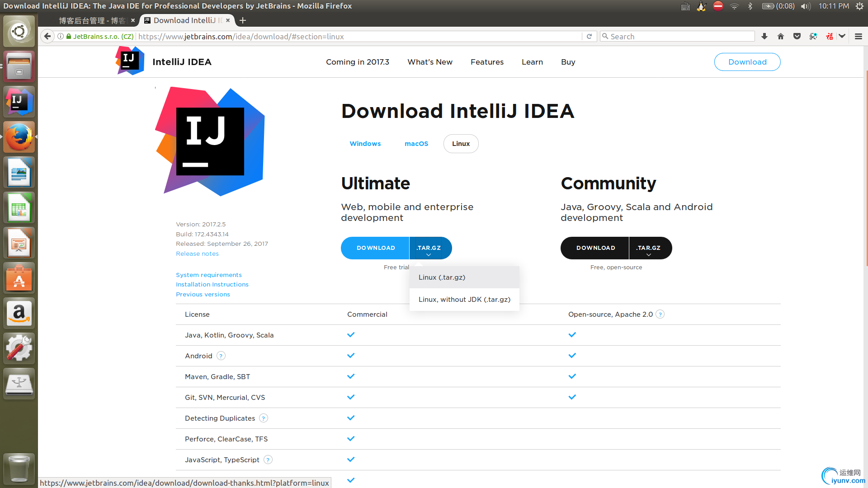Open session power menu gear
Viewport: 868px width, 488px height.
[859, 6]
